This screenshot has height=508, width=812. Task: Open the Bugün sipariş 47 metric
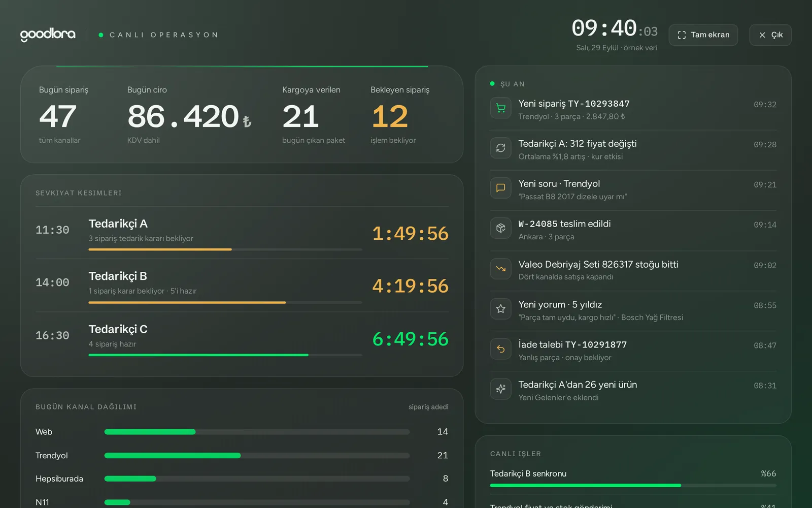click(x=64, y=115)
